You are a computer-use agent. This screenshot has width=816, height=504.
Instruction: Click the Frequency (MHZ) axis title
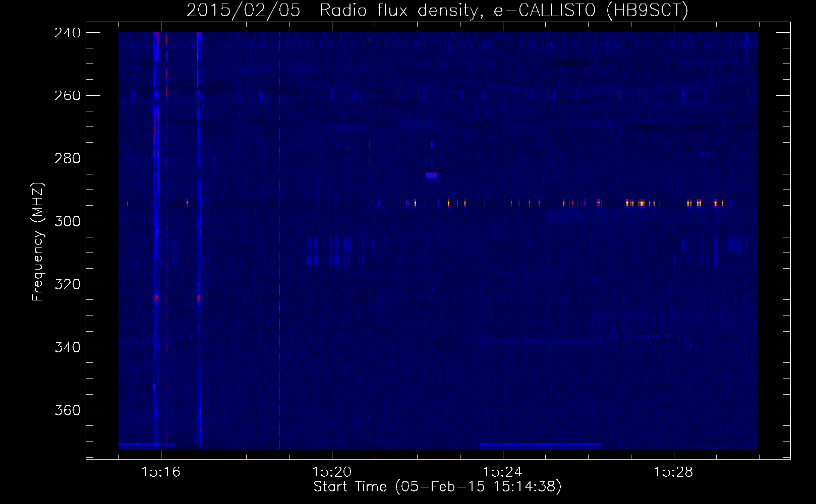(38, 241)
